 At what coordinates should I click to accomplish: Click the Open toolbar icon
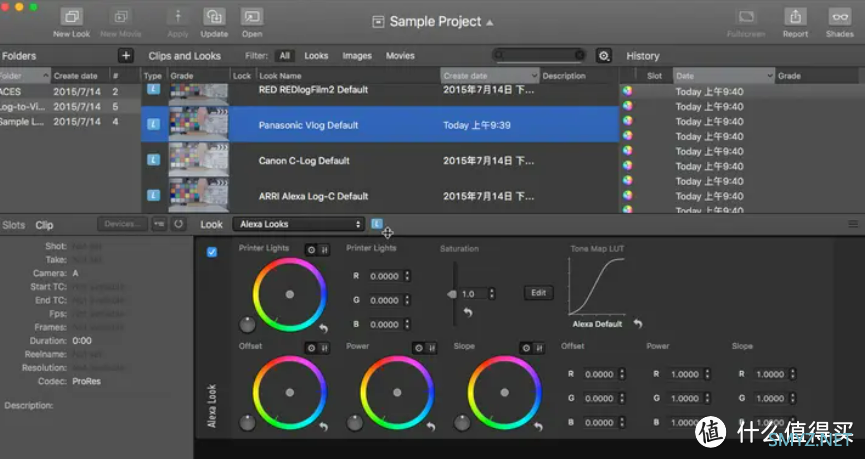pyautogui.click(x=252, y=17)
